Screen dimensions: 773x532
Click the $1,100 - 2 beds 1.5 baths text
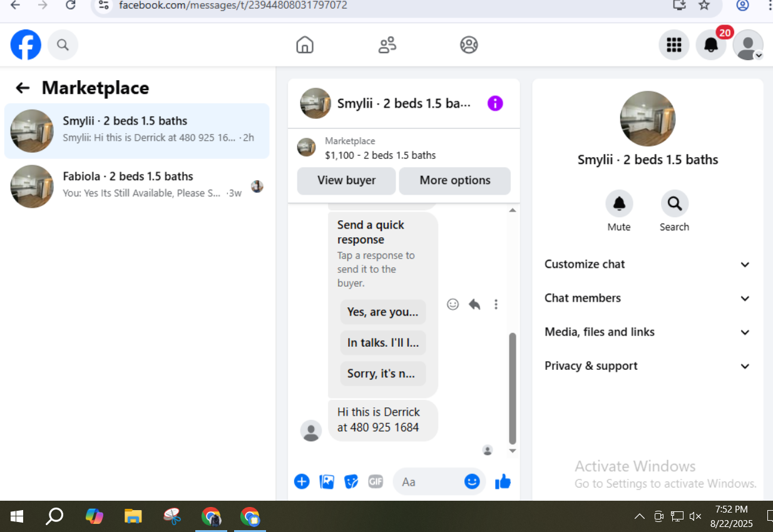[x=381, y=155]
